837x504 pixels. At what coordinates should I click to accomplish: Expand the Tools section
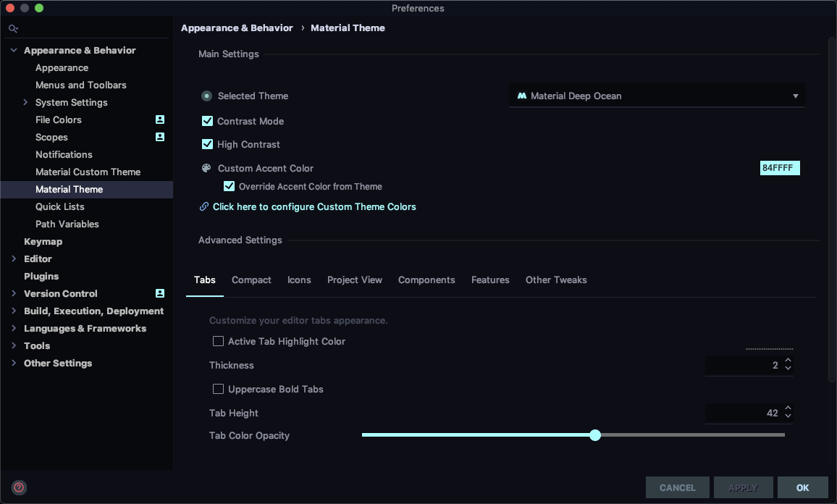[x=14, y=345]
